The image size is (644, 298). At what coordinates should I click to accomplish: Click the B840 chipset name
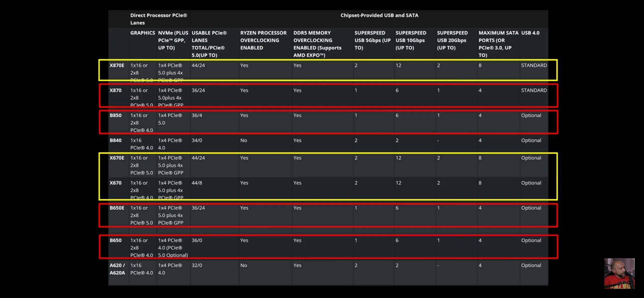click(115, 140)
